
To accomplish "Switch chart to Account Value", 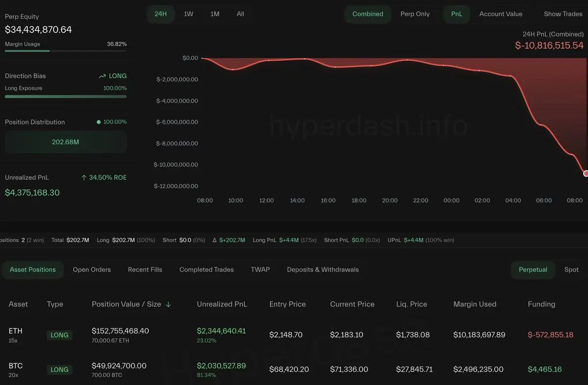I will point(501,14).
